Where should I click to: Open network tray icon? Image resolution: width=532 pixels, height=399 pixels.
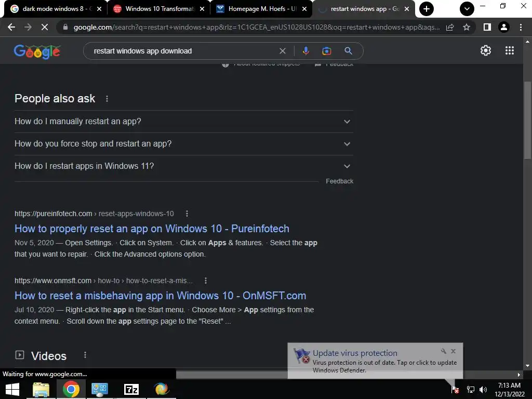point(470,390)
